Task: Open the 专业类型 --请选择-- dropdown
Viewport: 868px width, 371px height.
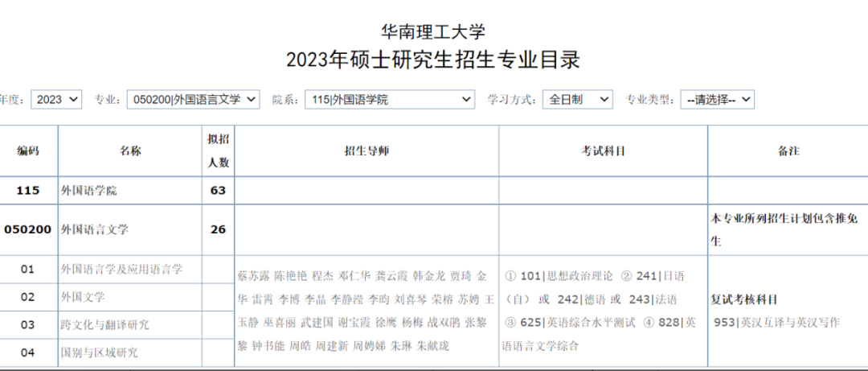Action: 718,100
